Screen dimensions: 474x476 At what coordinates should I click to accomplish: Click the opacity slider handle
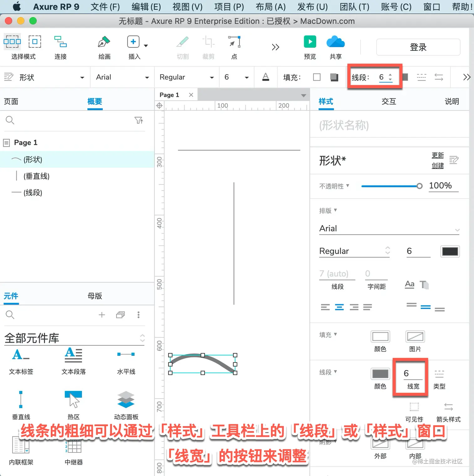click(419, 186)
